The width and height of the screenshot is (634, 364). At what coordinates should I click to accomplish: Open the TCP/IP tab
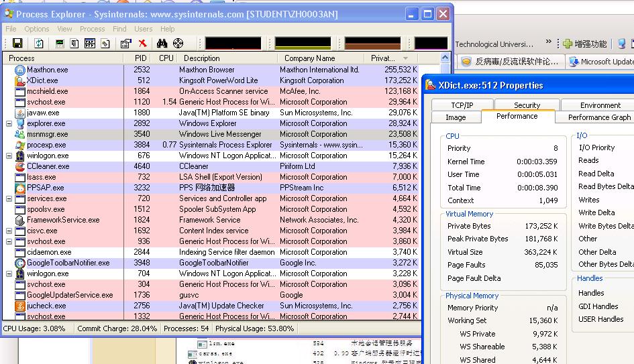[462, 105]
